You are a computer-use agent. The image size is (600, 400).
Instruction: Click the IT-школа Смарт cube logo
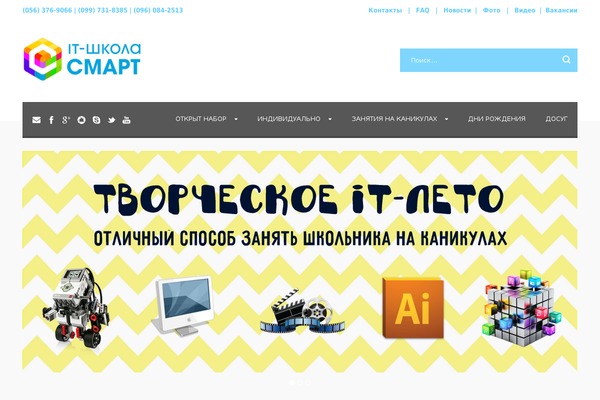(x=42, y=59)
